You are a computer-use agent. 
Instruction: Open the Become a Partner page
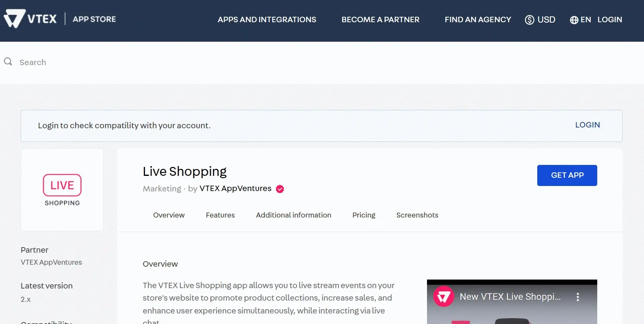[x=380, y=20]
